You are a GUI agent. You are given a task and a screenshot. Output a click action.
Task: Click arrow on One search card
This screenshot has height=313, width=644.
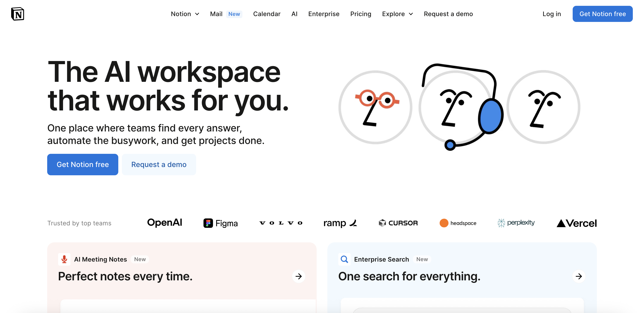pos(578,276)
